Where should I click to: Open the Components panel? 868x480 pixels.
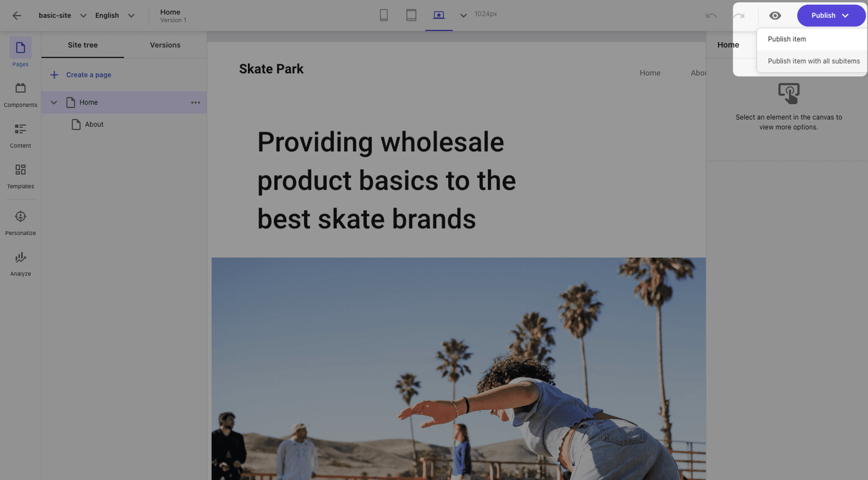[20, 95]
